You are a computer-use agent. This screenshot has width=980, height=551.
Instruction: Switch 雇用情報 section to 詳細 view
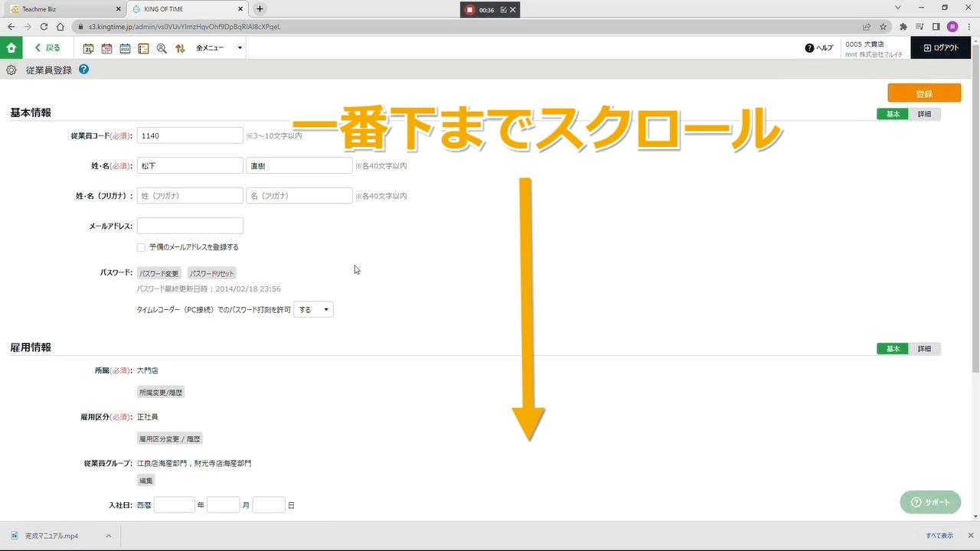924,349
